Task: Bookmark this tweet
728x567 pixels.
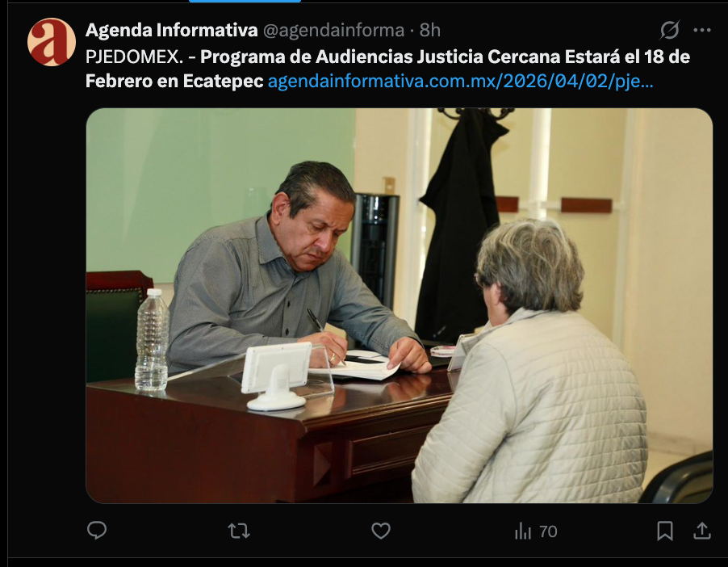Action: point(665,531)
